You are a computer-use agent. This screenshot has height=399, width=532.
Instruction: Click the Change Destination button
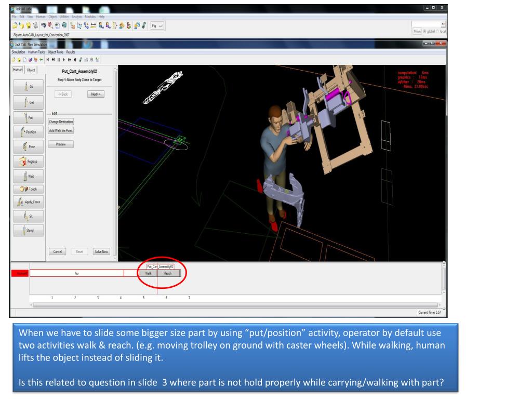point(61,122)
